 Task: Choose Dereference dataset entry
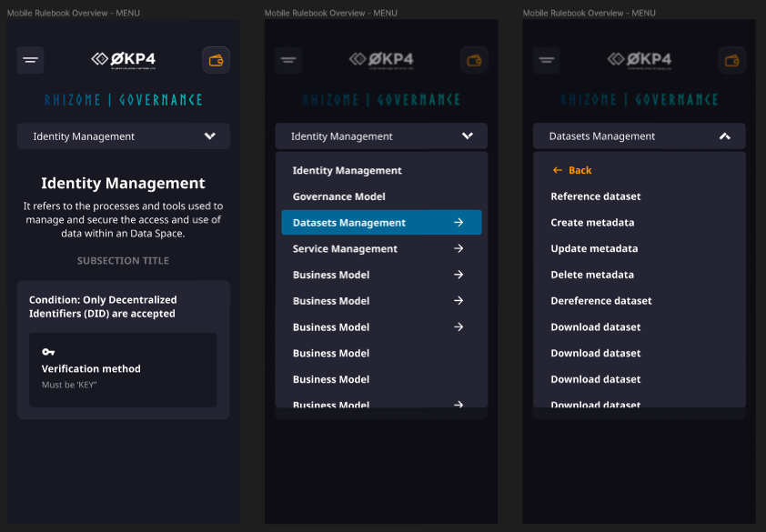601,301
